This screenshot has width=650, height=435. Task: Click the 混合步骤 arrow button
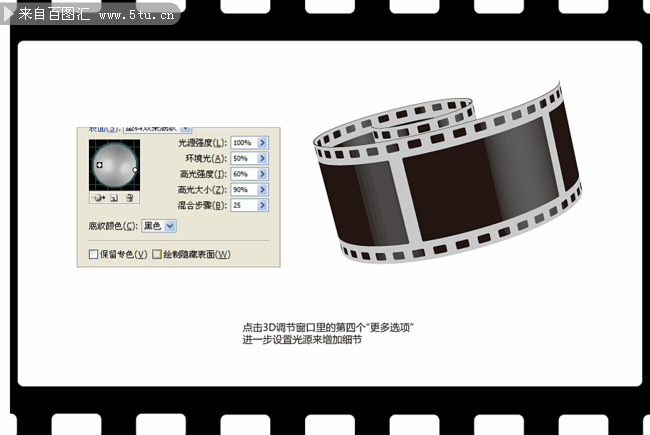(x=262, y=205)
